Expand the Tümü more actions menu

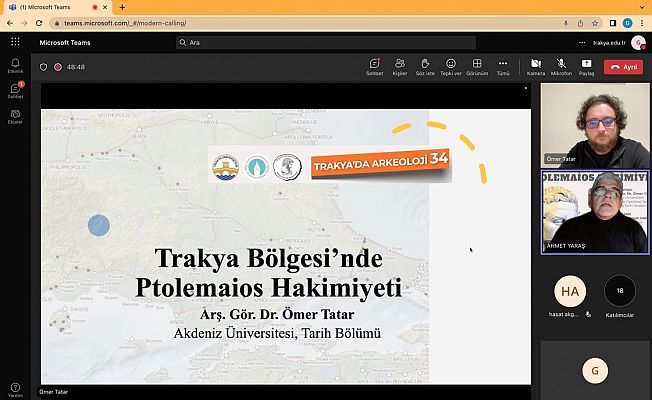pyautogui.click(x=503, y=66)
